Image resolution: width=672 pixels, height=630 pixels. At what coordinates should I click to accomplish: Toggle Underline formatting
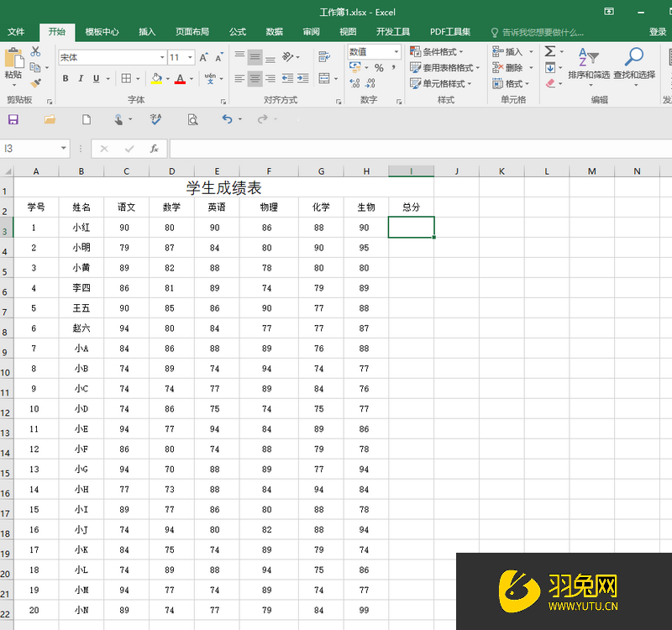pyautogui.click(x=96, y=78)
